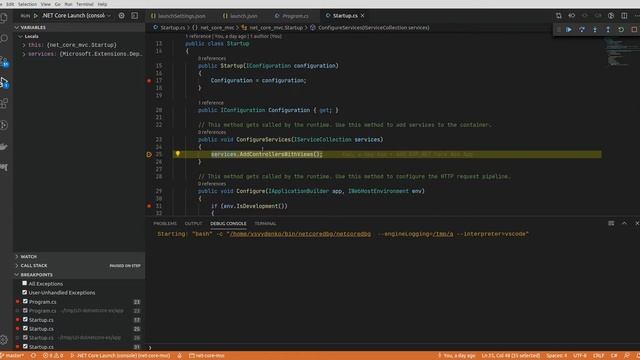Click the synchronize changes status icon
Viewport: 640px width, 360px height.
33,356
